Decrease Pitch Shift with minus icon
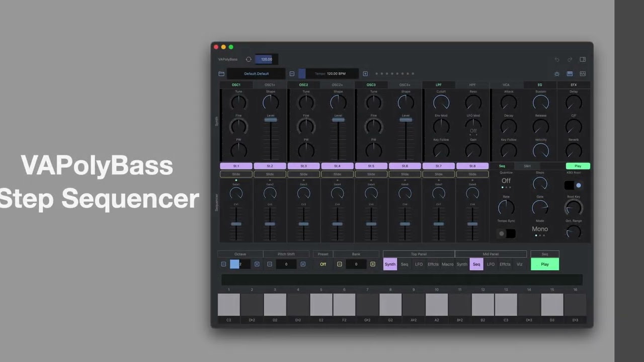644x362 pixels. 270,264
